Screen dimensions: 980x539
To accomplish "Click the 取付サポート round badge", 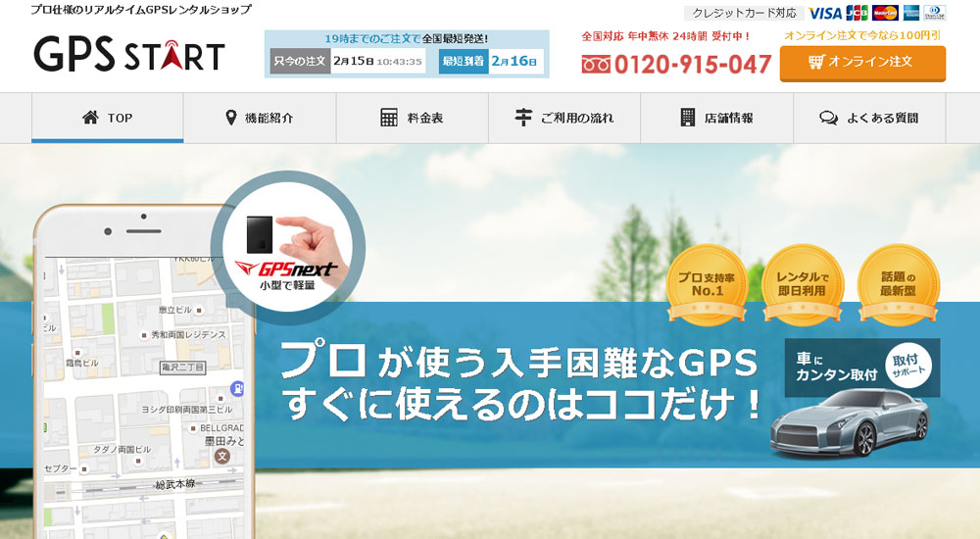I will click(907, 367).
